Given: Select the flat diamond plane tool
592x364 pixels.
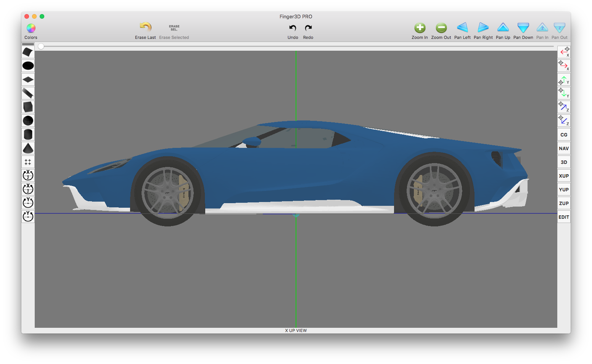Looking at the screenshot, I should click(x=28, y=79).
